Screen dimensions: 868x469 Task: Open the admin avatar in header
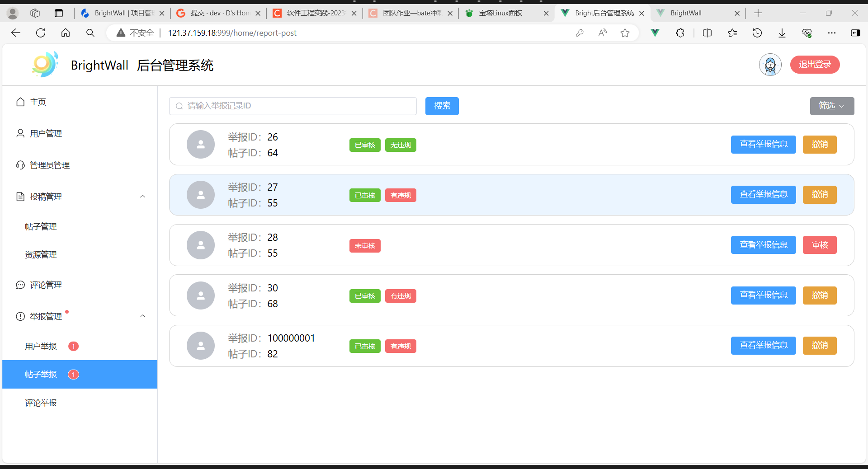770,65
